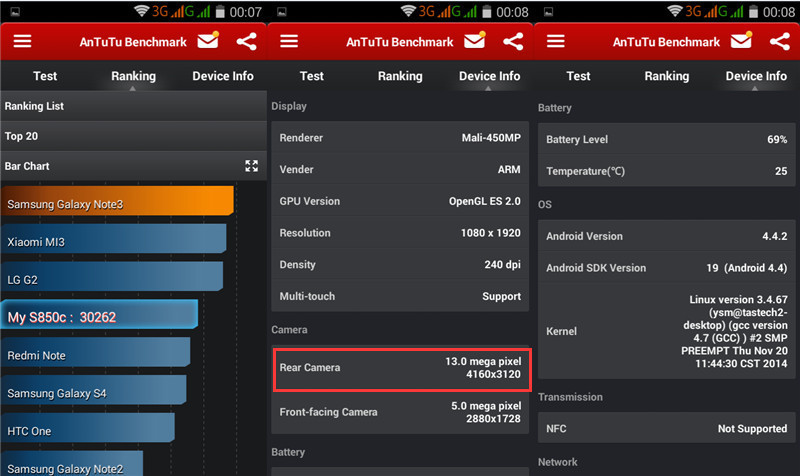The width and height of the screenshot is (800, 476).
Task: Open hamburger menu on the screen showing Renderer
Action: coord(289,42)
